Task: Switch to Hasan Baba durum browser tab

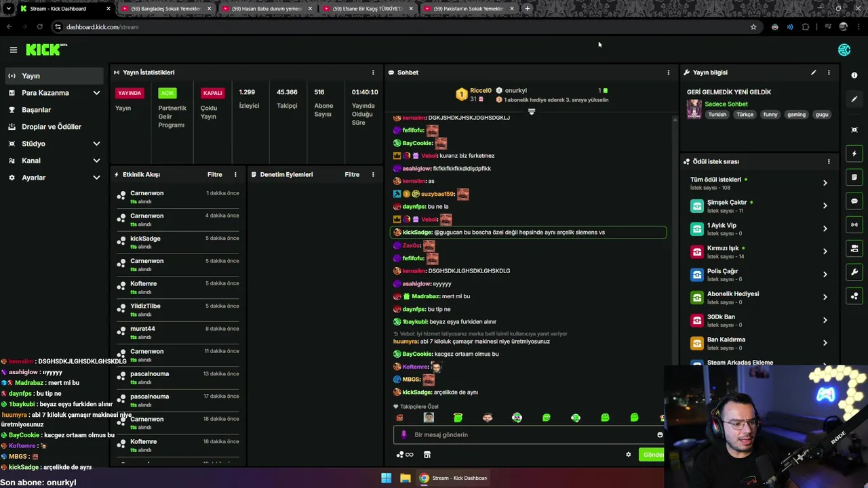Action: coord(267,9)
